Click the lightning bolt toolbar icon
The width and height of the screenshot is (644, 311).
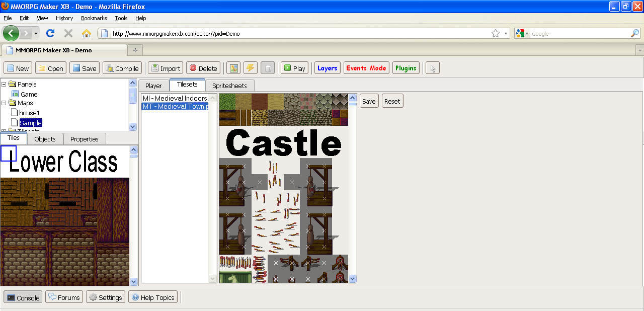click(250, 68)
